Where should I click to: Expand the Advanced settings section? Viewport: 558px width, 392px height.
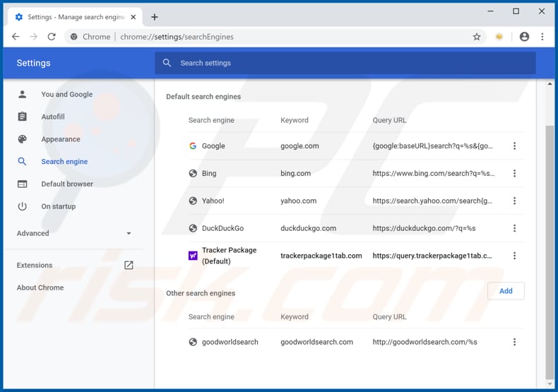pyautogui.click(x=74, y=233)
